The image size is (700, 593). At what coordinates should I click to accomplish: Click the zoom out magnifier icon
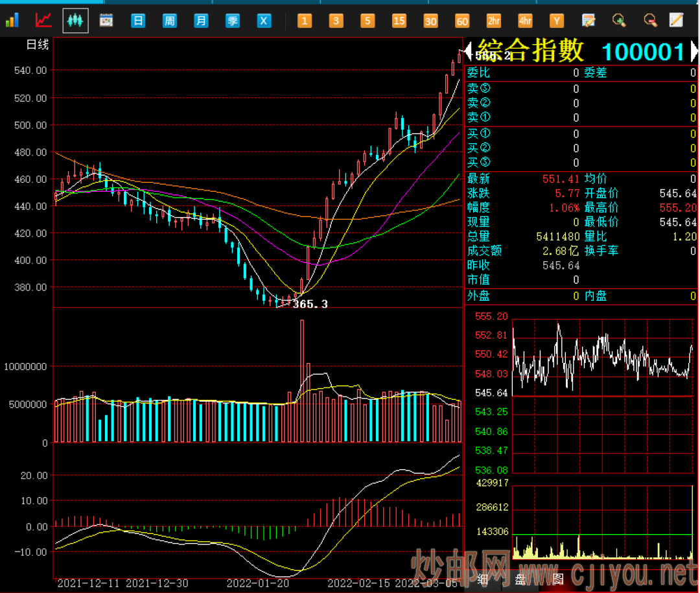click(x=651, y=21)
